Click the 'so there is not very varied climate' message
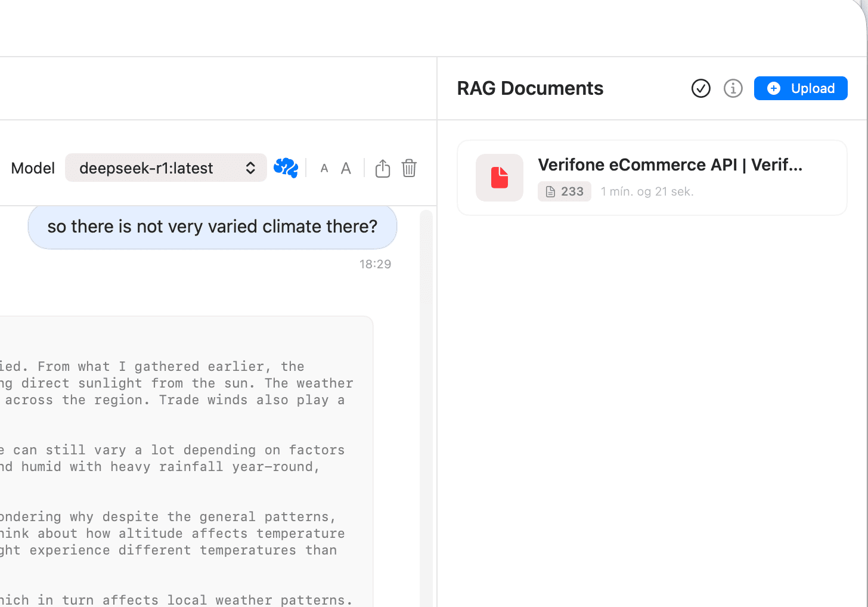 pyautogui.click(x=212, y=227)
